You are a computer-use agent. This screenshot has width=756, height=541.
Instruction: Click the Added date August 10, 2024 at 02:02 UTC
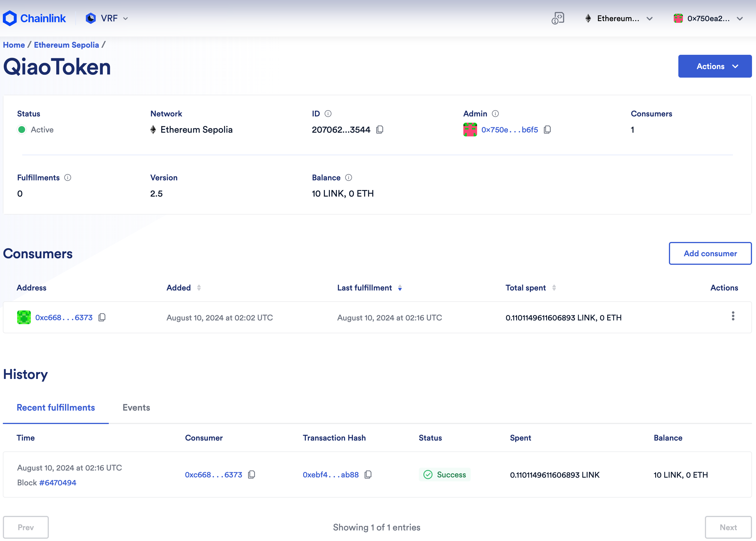[220, 318]
